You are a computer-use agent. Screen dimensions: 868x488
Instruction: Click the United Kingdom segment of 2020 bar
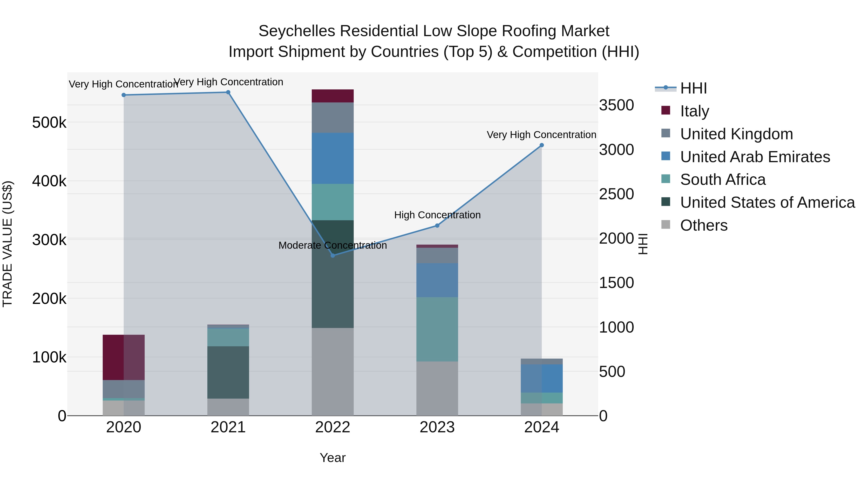click(x=124, y=389)
